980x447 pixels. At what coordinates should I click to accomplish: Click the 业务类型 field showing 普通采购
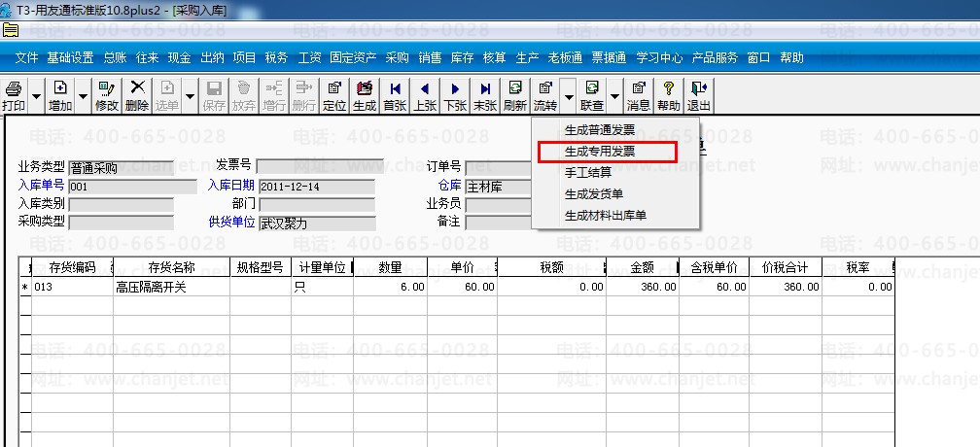(121, 168)
